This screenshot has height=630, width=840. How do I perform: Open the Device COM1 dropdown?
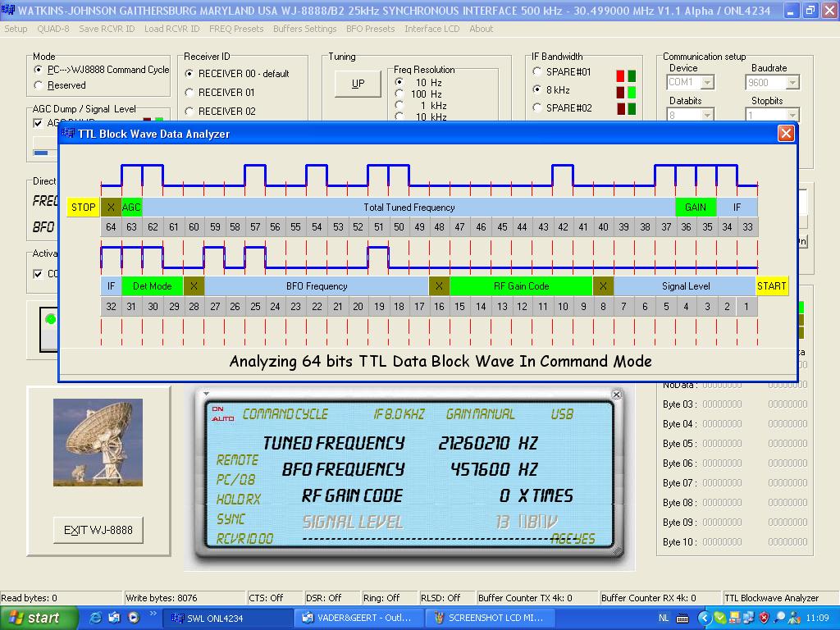pos(707,83)
